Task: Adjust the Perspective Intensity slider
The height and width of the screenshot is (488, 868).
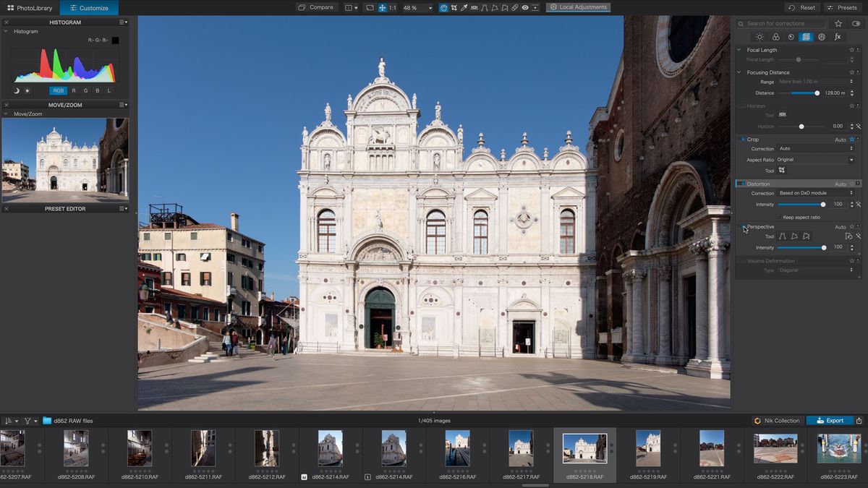Action: coord(801,247)
